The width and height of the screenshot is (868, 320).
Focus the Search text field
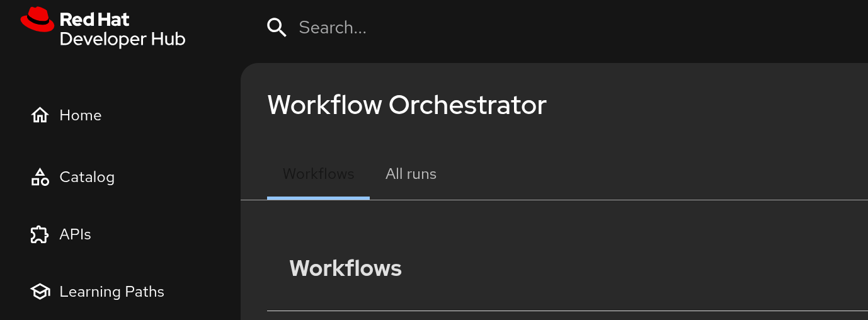[x=441, y=27]
